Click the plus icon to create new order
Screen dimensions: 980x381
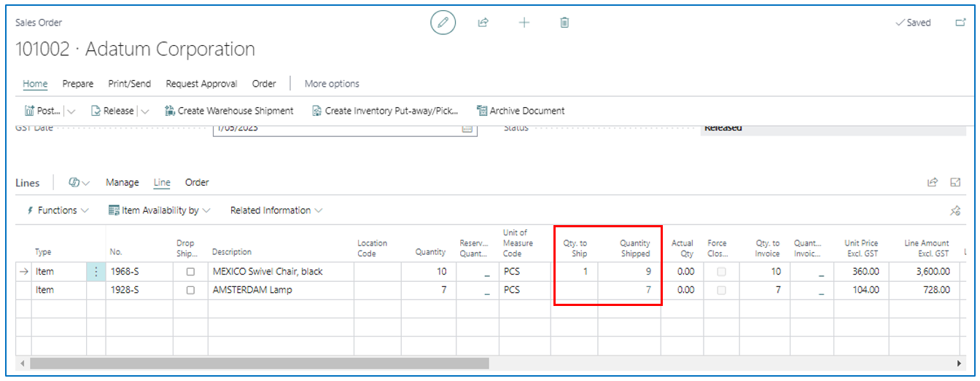[524, 23]
